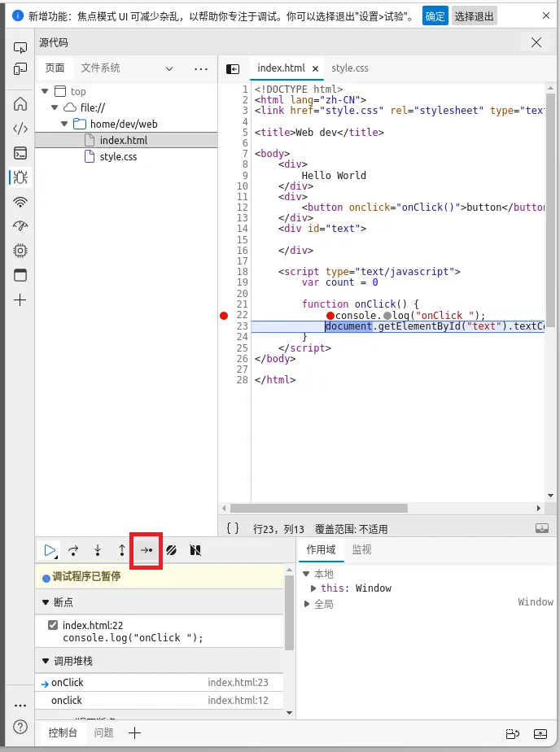Deactivate all breakpoints
Viewport: 560px width, 752px height.
(171, 550)
